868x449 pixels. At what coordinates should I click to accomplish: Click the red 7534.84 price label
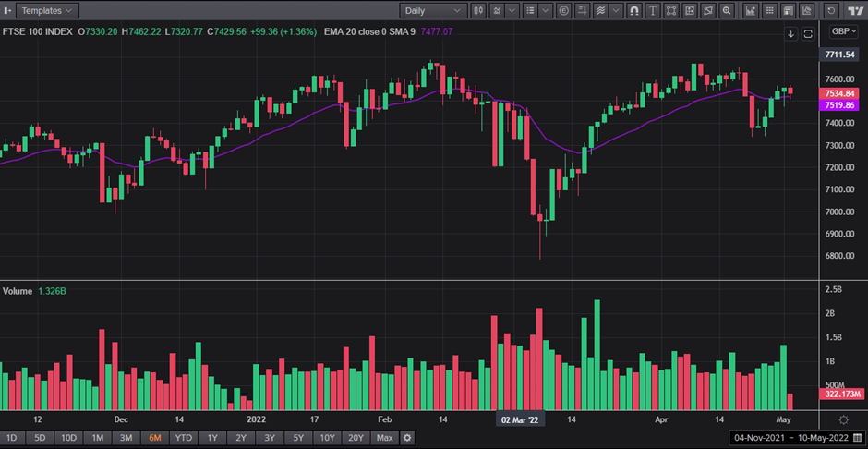coord(839,93)
